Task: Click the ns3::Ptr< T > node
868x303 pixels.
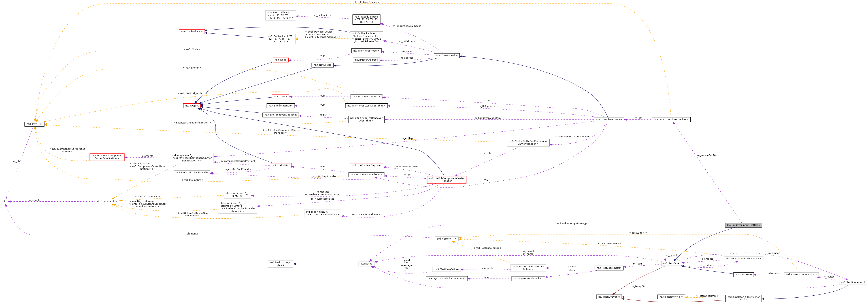Action: click(x=34, y=124)
